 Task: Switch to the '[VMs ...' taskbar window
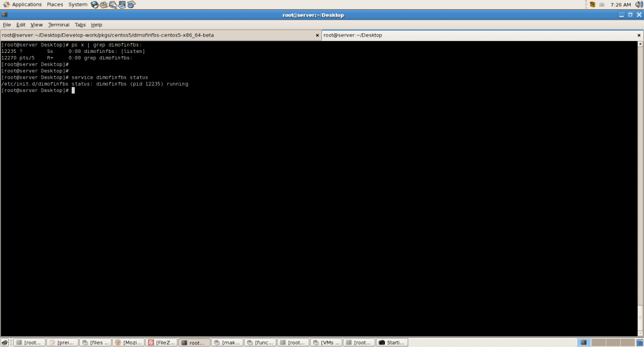326,343
